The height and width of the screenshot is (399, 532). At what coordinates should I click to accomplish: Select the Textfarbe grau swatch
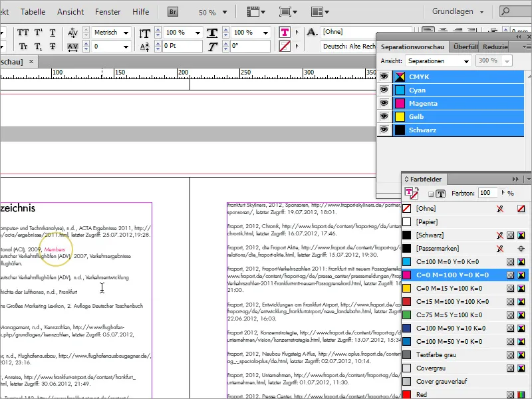click(x=465, y=355)
